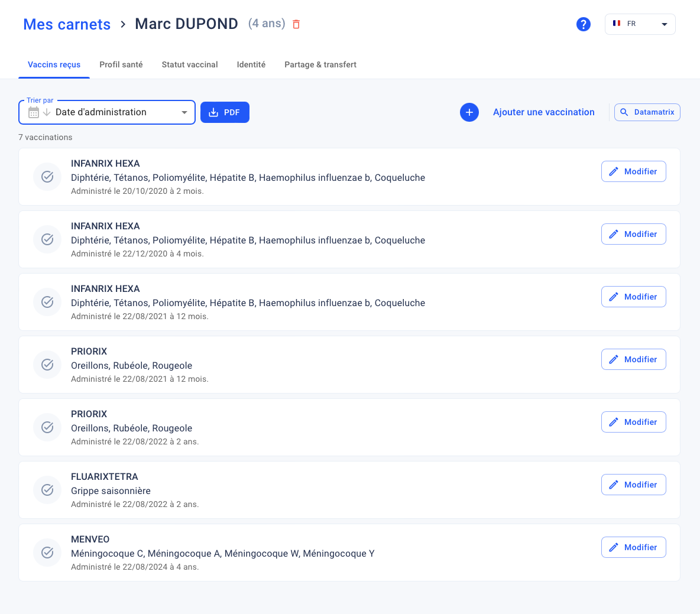Image resolution: width=700 pixels, height=614 pixels.
Task: Modify the MENVEO vaccination
Action: 633,547
